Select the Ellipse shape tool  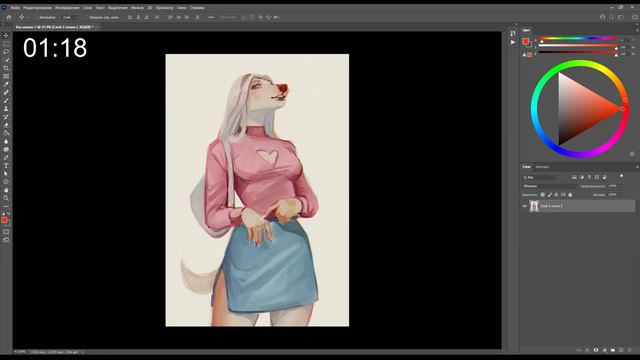[x=6, y=182]
